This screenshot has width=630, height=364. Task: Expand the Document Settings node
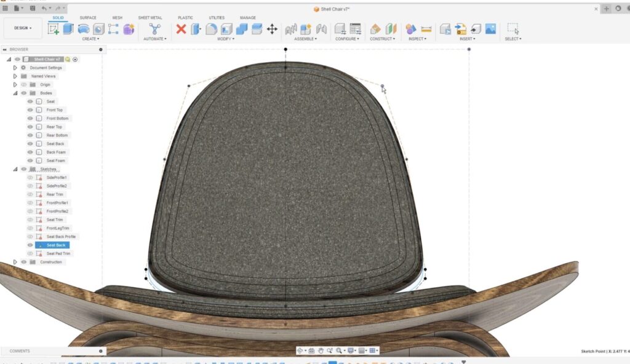[x=15, y=68]
